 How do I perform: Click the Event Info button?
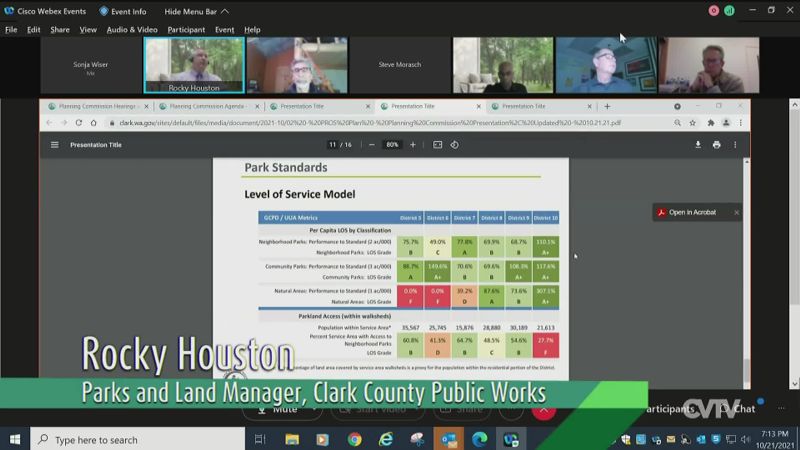click(x=123, y=11)
